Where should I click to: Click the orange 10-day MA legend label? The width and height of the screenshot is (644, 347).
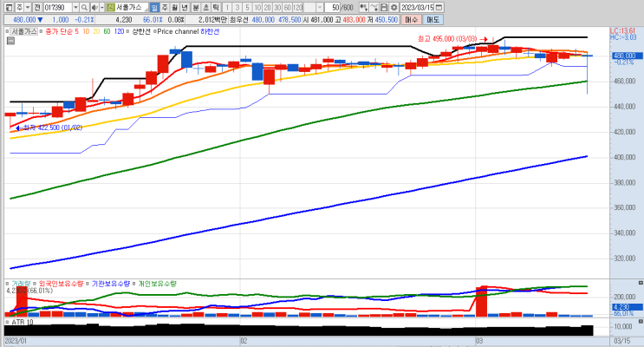tap(86, 31)
